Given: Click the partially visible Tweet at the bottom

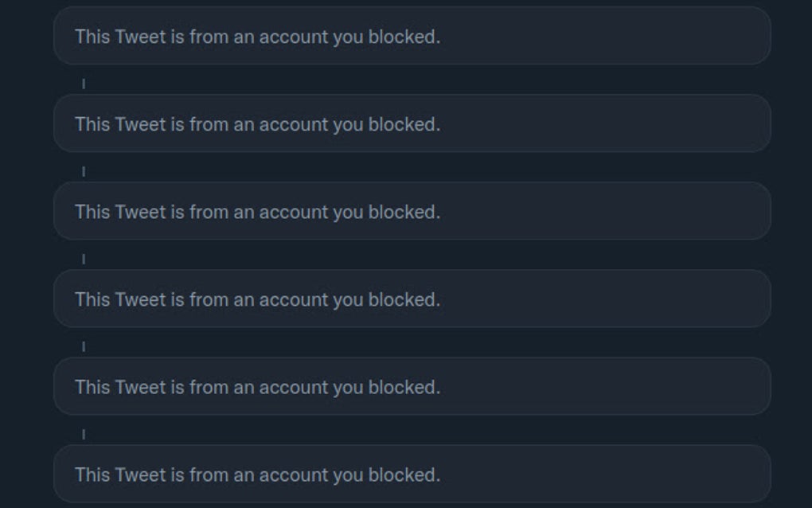Looking at the screenshot, I should point(411,474).
